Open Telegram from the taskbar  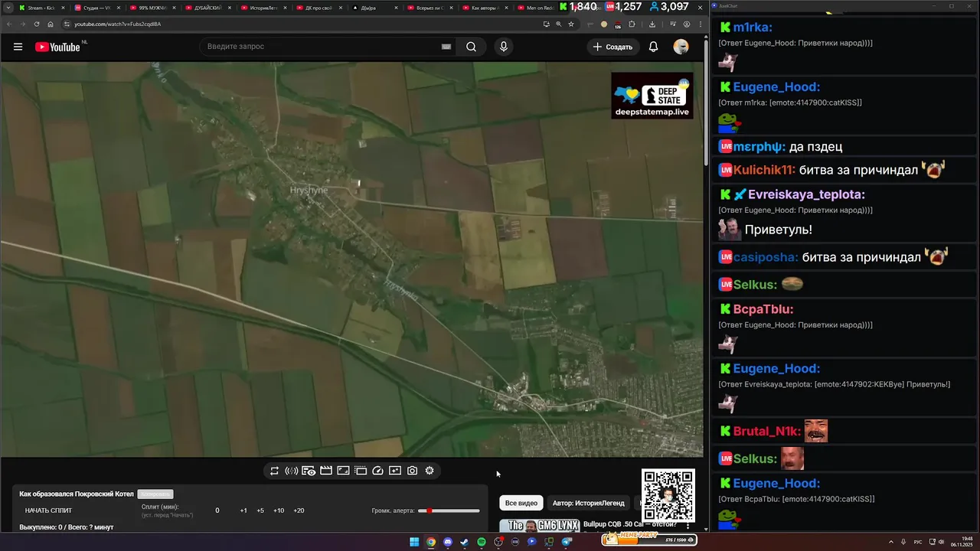click(567, 542)
